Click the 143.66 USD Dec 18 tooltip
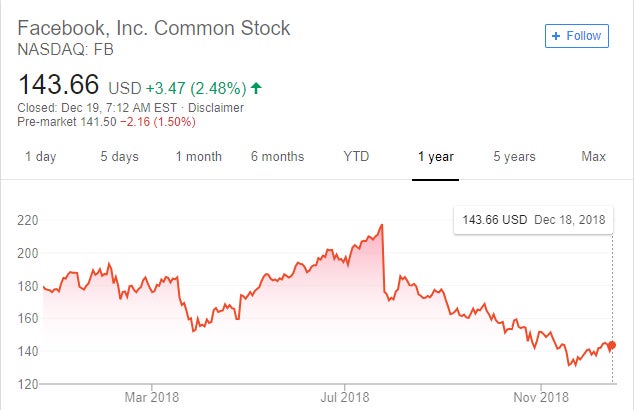 click(533, 220)
